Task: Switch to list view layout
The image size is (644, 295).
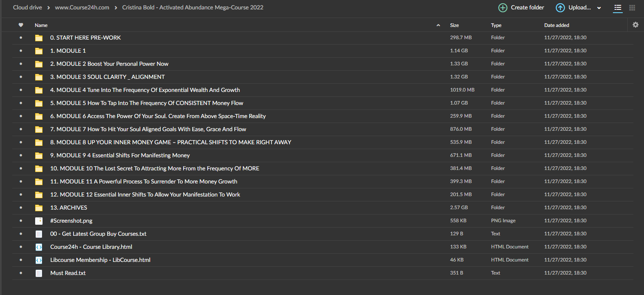Action: 618,8
